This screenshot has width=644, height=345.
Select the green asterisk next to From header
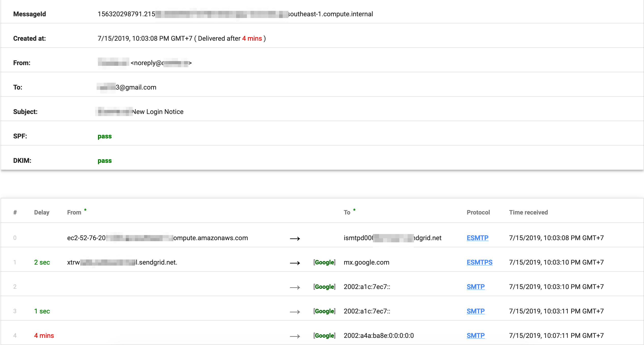coord(85,210)
